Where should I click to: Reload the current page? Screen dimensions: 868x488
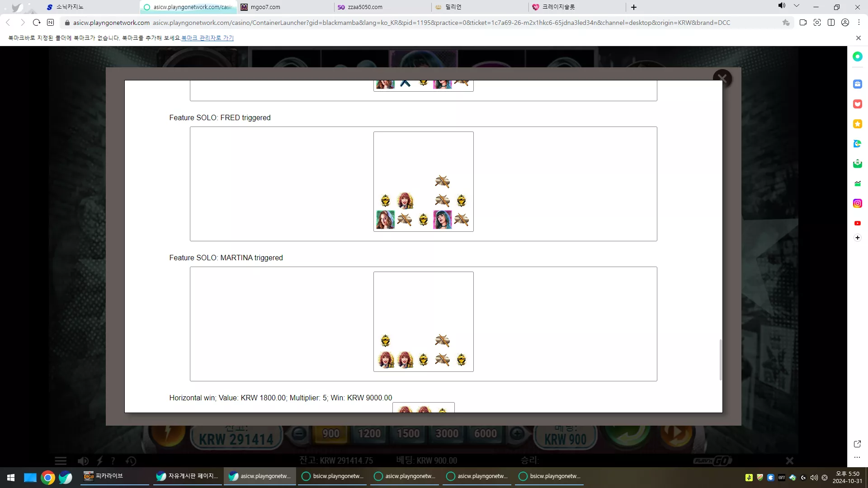[37, 23]
